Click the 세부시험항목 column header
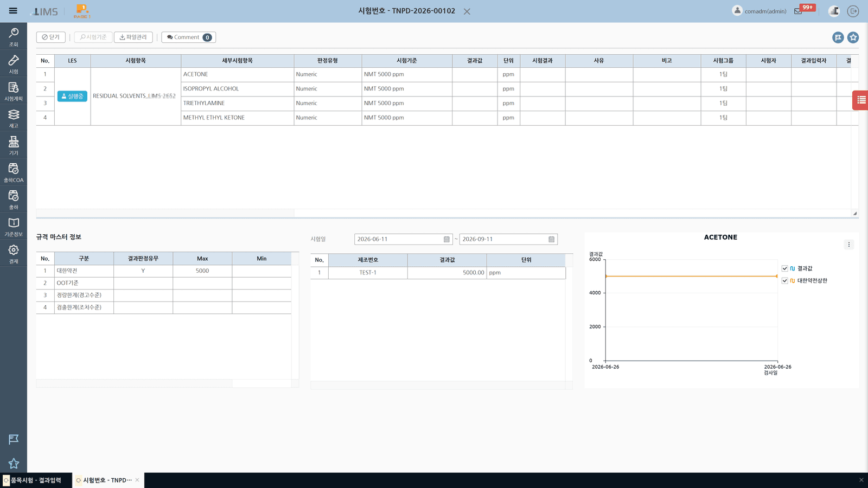 click(x=237, y=61)
